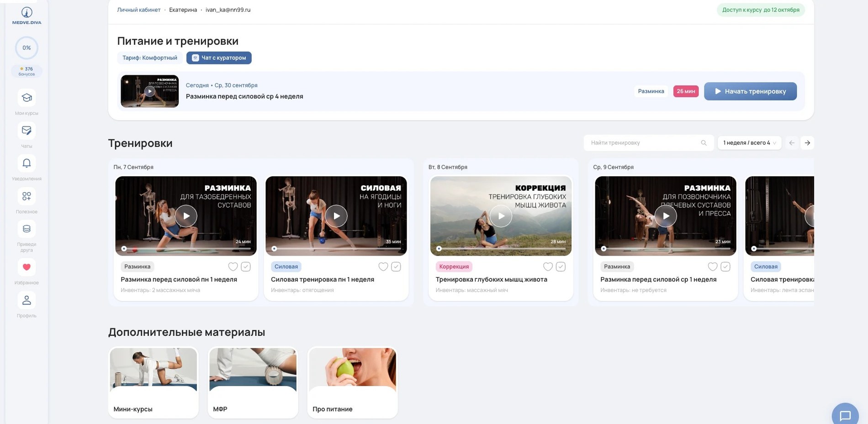Go to next week with right arrow
The height and width of the screenshot is (424, 868).
[x=807, y=143]
